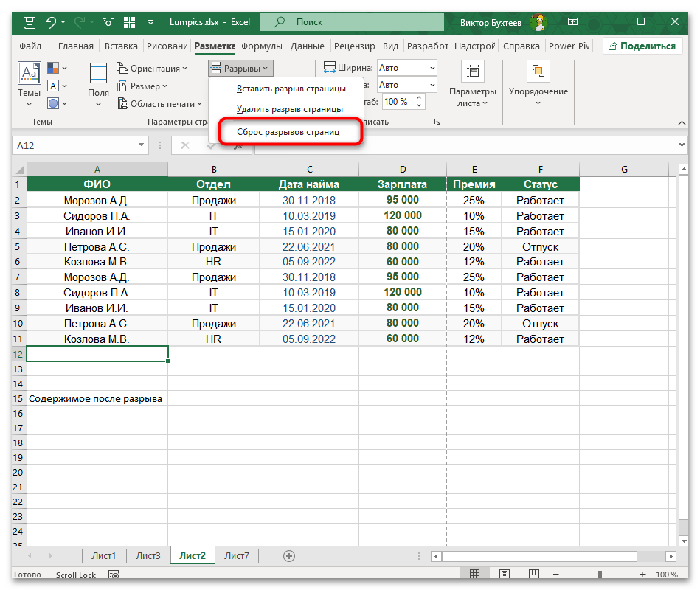Click the Поделиться share button

pos(641,46)
